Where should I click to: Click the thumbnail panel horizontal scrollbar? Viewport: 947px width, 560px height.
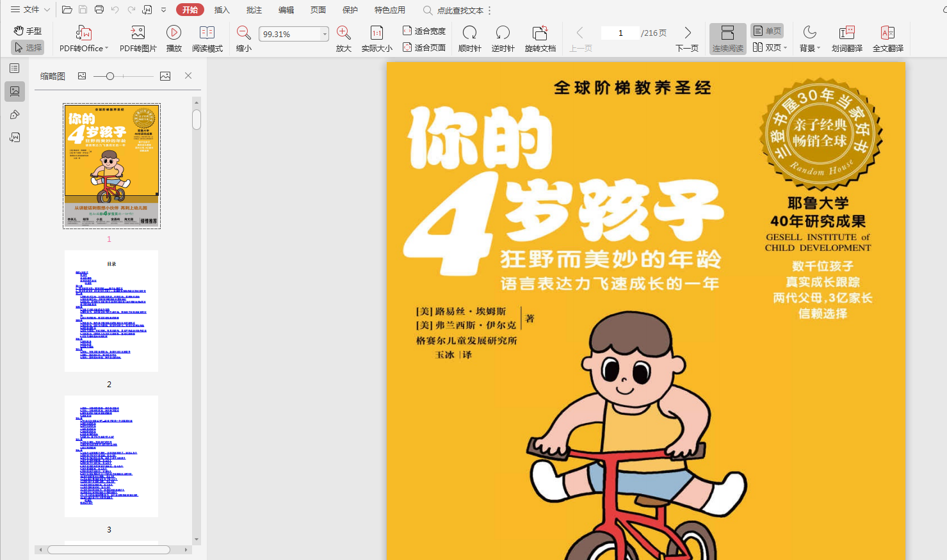tap(109, 550)
